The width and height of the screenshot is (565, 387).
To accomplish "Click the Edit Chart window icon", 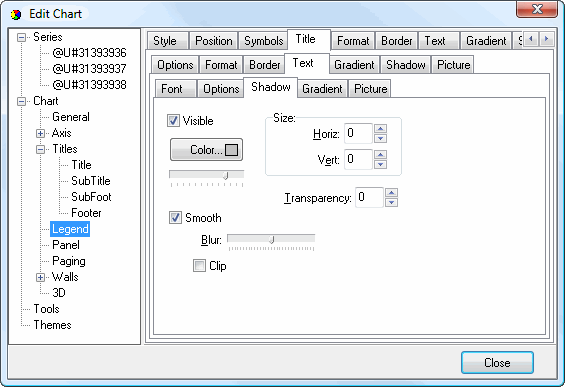I will point(16,15).
